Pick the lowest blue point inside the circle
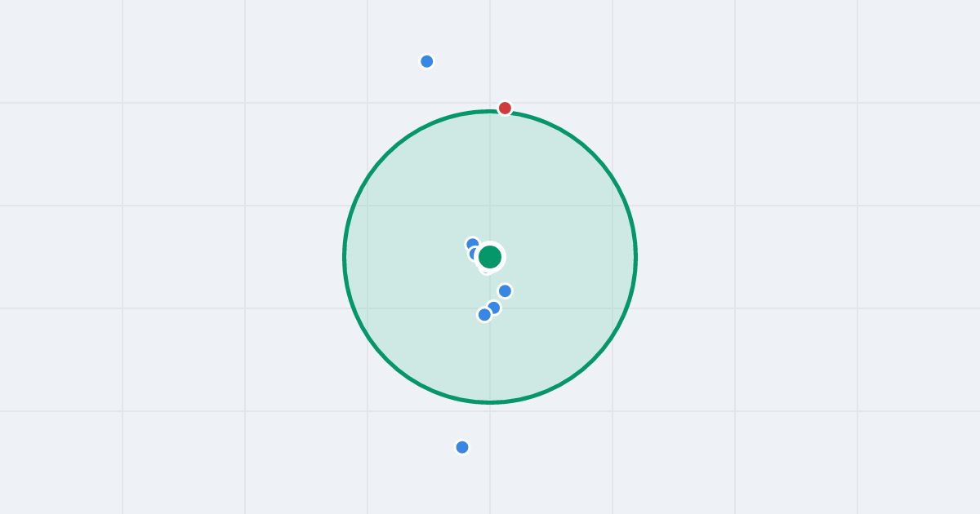The image size is (980, 514). 484,315
